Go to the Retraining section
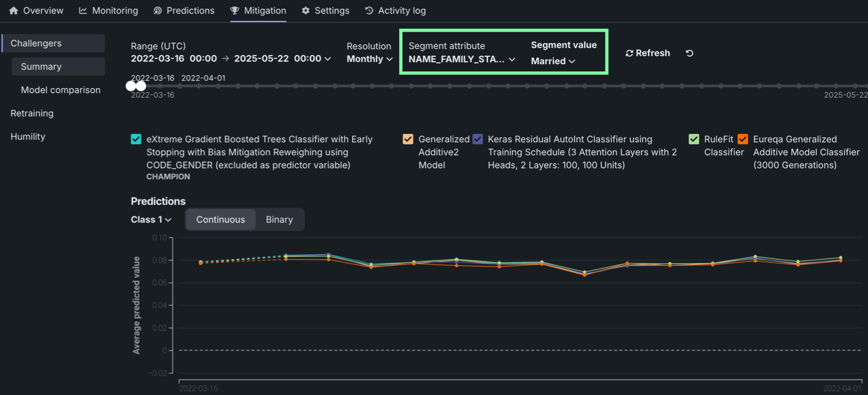This screenshot has height=395, width=868. pos(32,113)
